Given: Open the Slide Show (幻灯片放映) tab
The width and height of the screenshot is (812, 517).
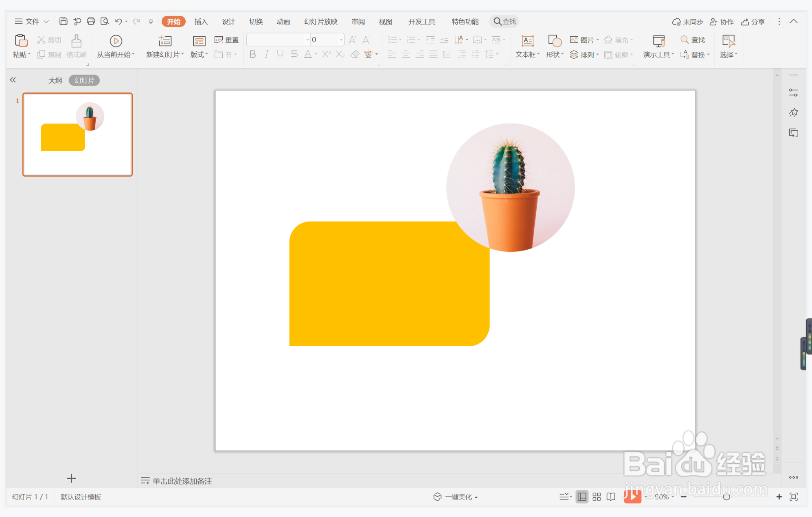Looking at the screenshot, I should tap(321, 22).
